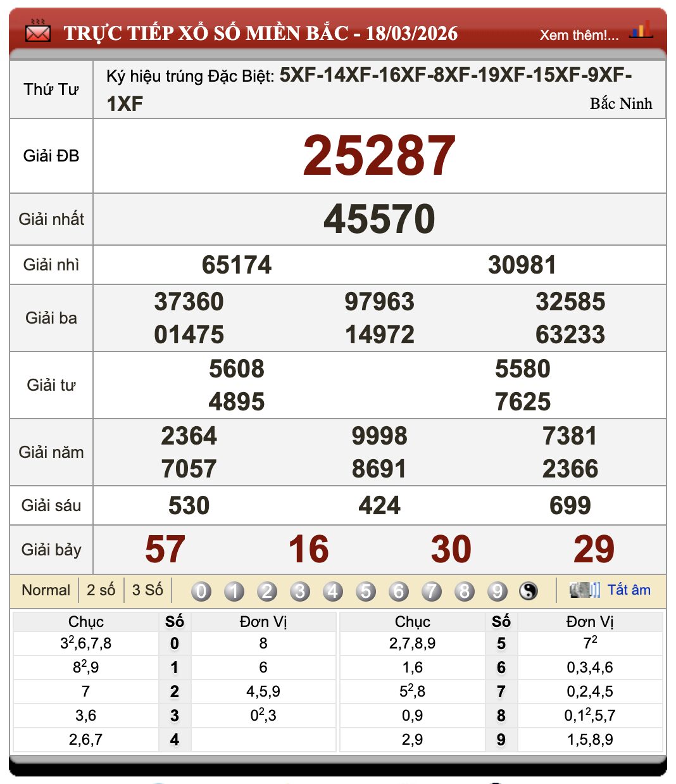Click the TRỰC TIẾP XỔ SỐ MIỀN BẮC title
The width and height of the screenshot is (676, 784).
(x=261, y=33)
